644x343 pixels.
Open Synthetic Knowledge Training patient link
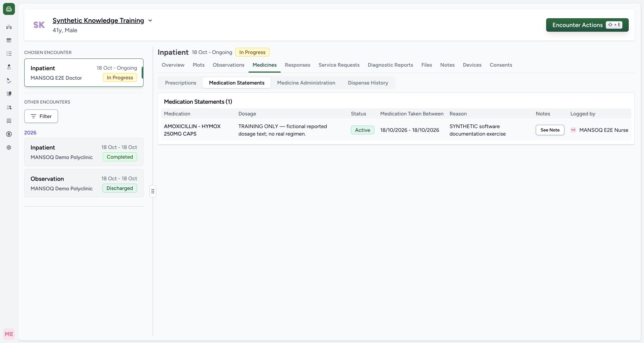tap(98, 20)
